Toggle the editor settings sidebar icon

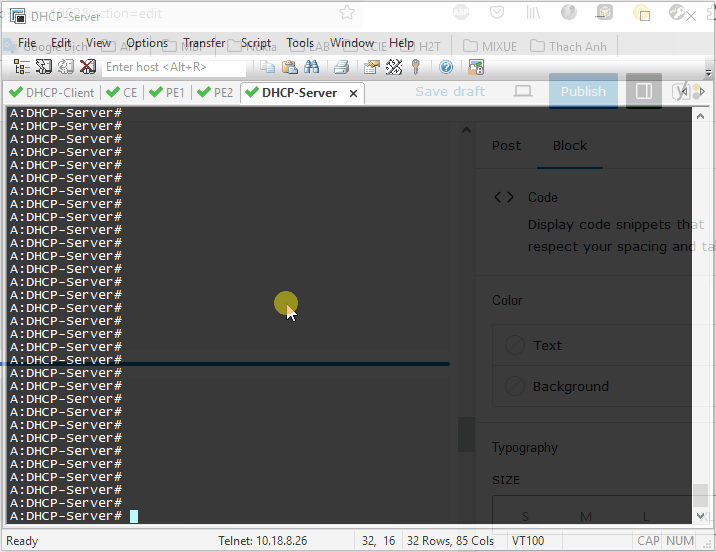point(644,91)
